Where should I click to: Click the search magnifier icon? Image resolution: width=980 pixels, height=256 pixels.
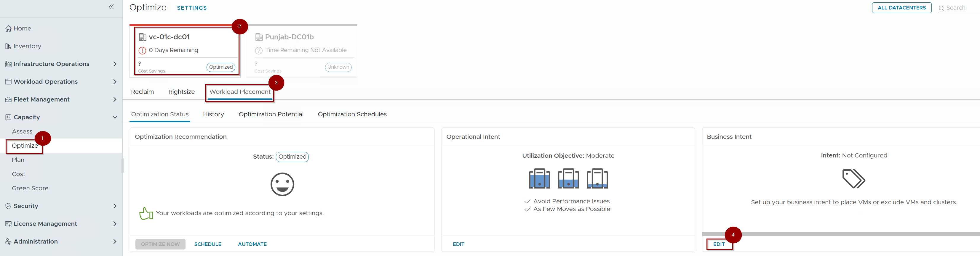pos(941,8)
